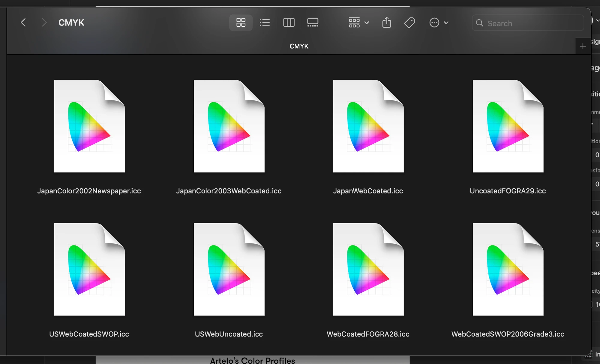
Task: Click the magnifying glass search icon
Action: pos(479,23)
